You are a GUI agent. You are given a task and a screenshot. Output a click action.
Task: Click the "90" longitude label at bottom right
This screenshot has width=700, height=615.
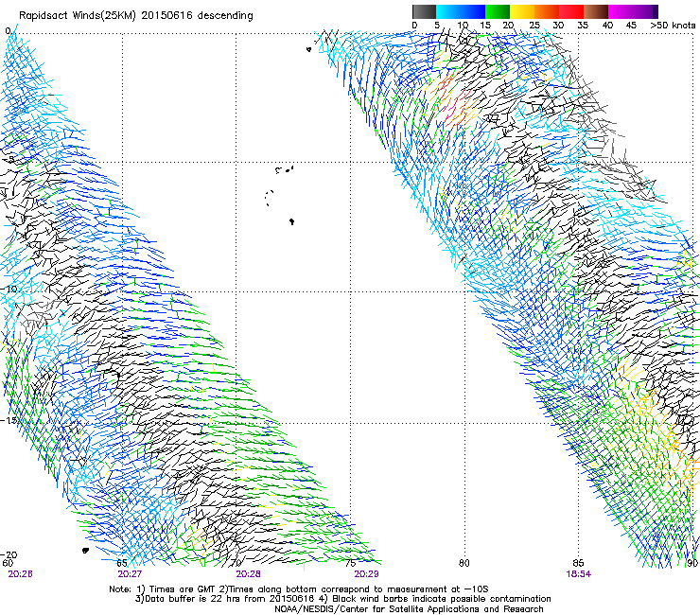coord(692,563)
